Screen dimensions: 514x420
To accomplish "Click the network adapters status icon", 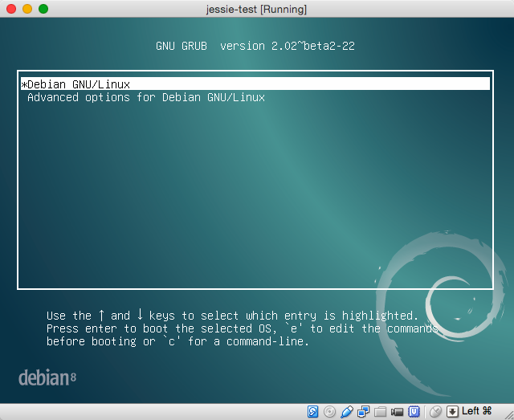I will point(363,411).
